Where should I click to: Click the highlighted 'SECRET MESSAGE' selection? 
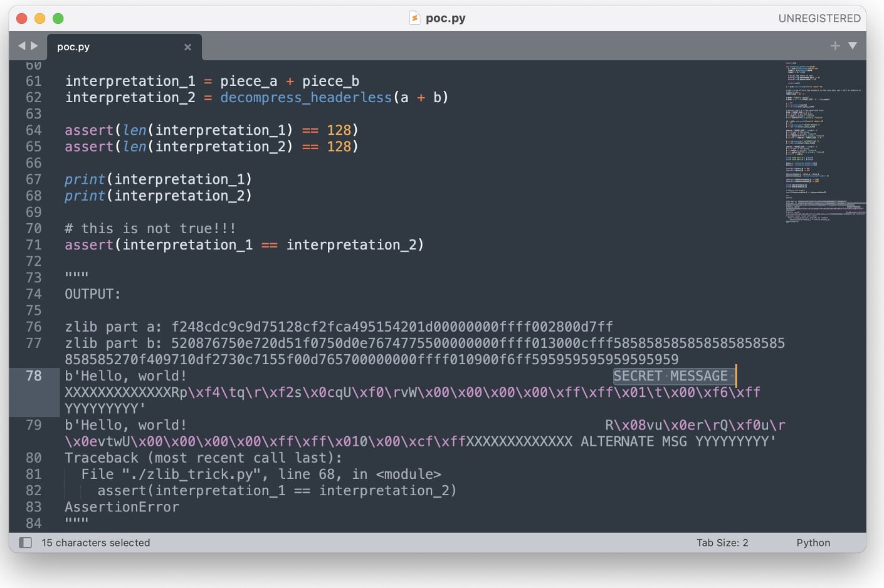point(671,375)
